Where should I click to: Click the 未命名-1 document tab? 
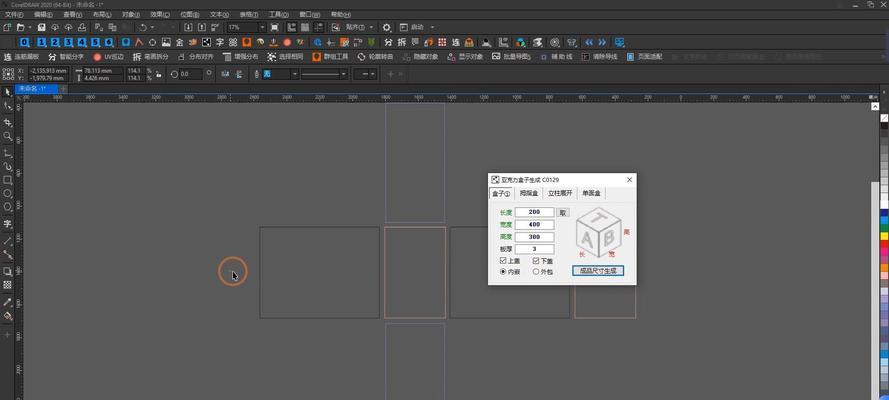point(36,89)
